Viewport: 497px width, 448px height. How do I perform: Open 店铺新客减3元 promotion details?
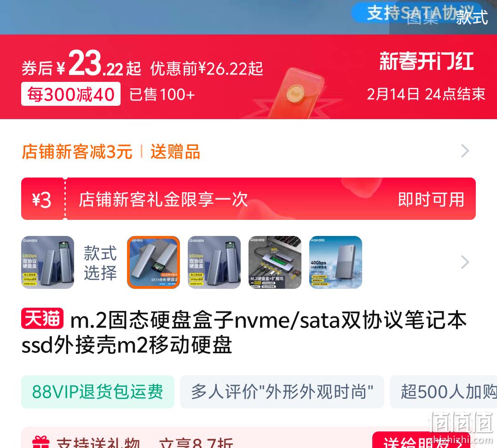point(77,151)
